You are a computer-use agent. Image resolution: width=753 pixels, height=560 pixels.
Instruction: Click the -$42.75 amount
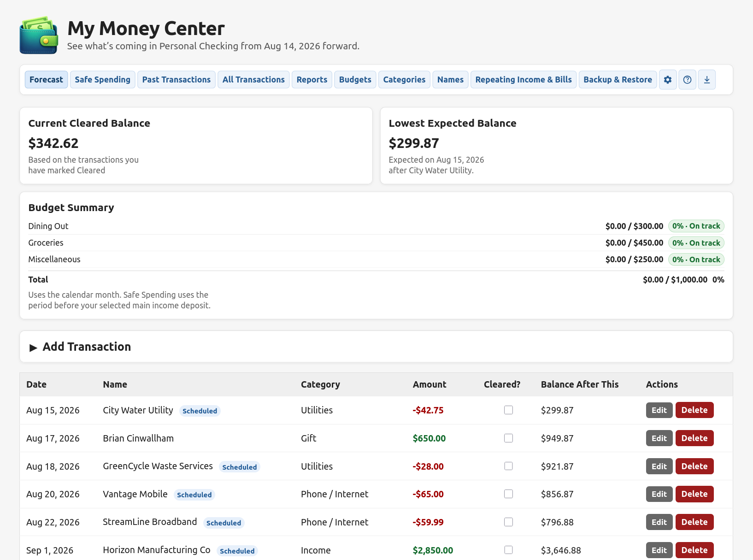(428, 410)
